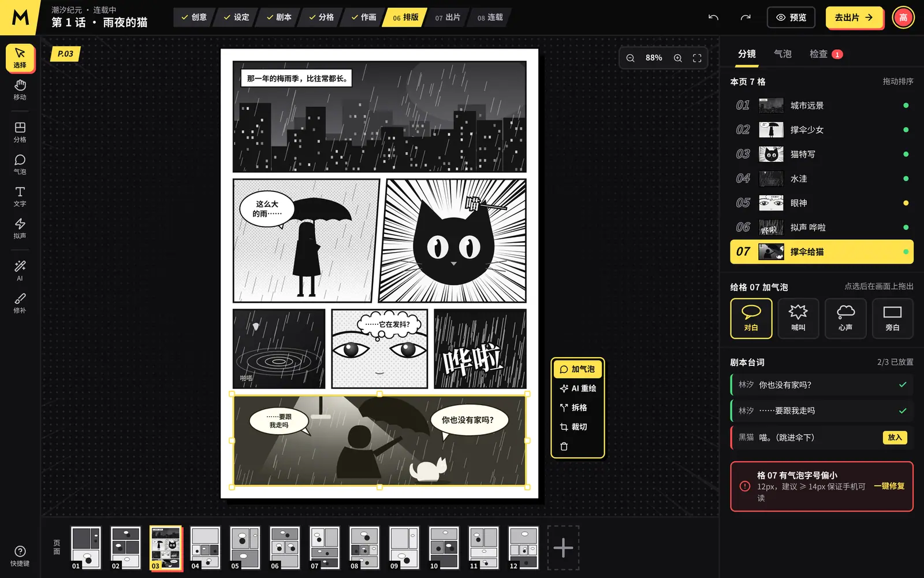Open 快捷键 shortcuts help
Image resolution: width=924 pixels, height=578 pixels.
tap(20, 556)
